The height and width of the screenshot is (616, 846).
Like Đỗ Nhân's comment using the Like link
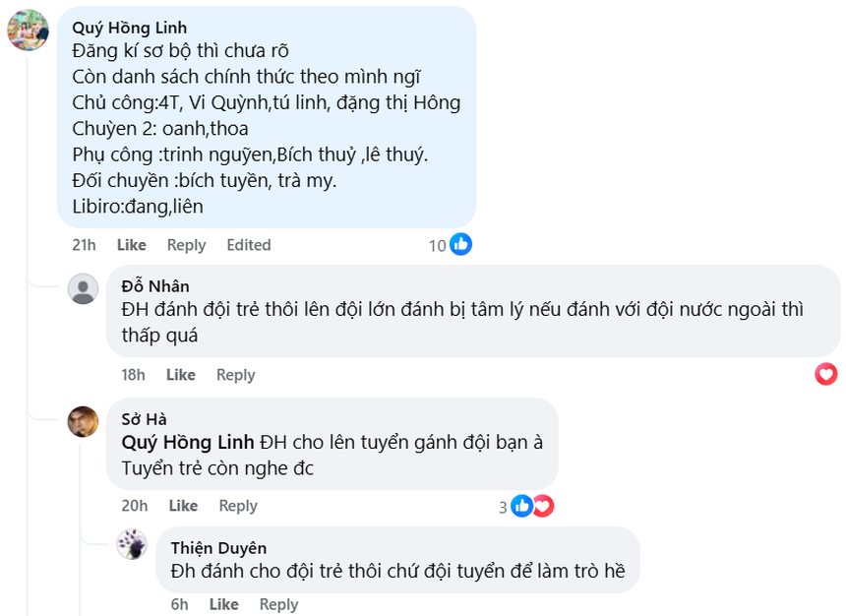[x=180, y=375]
